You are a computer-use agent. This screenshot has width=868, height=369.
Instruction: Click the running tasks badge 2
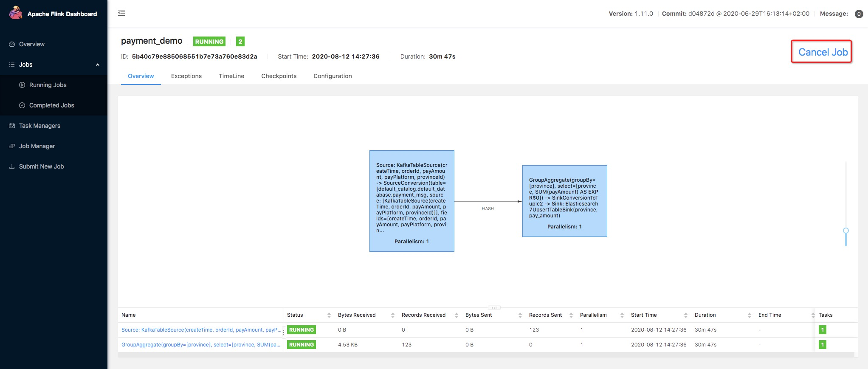point(240,42)
